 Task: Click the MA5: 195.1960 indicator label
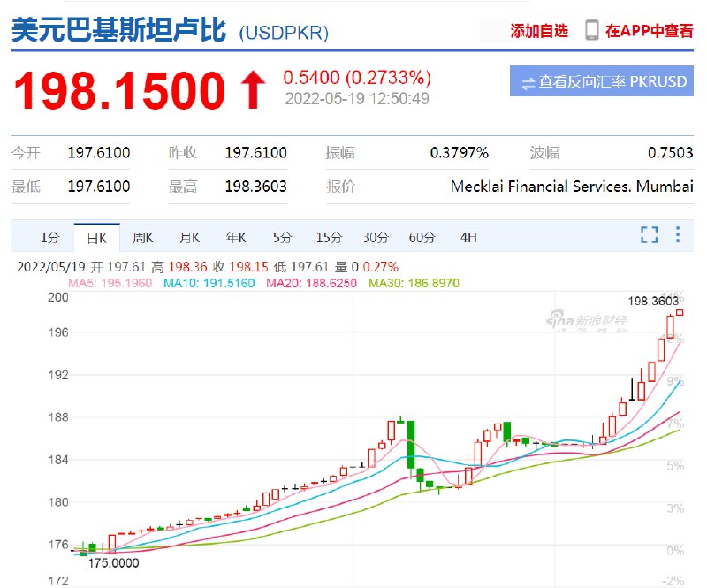(x=110, y=284)
